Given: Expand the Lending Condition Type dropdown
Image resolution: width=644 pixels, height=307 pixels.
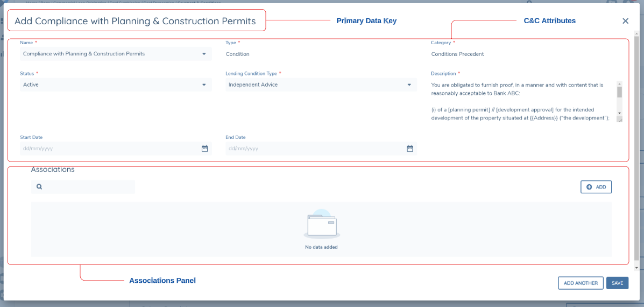Looking at the screenshot, I should click(x=409, y=85).
